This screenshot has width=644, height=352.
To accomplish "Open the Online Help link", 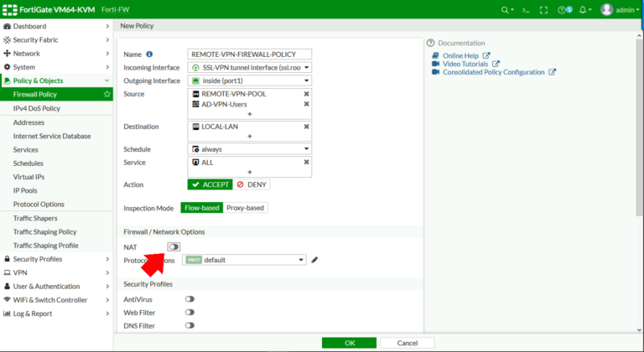I will pos(460,55).
